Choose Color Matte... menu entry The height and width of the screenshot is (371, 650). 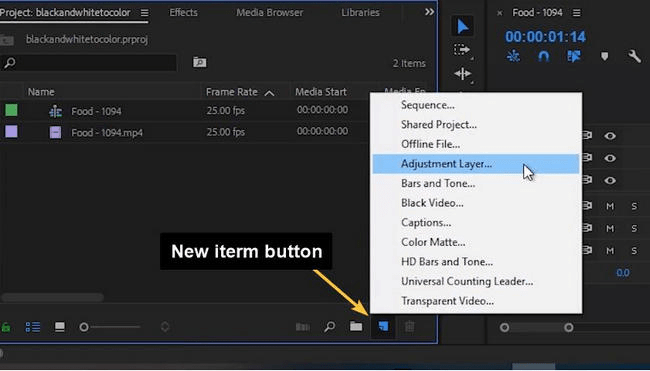click(475, 242)
